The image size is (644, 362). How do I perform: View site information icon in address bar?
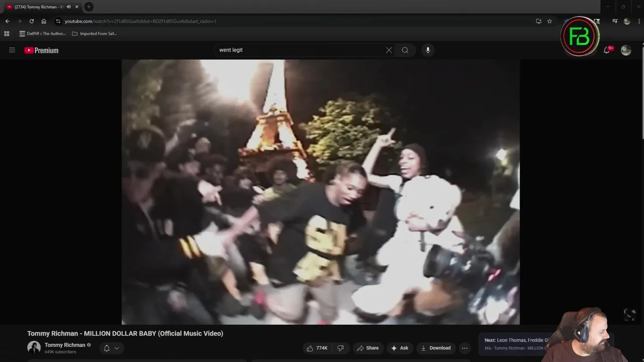click(x=58, y=21)
